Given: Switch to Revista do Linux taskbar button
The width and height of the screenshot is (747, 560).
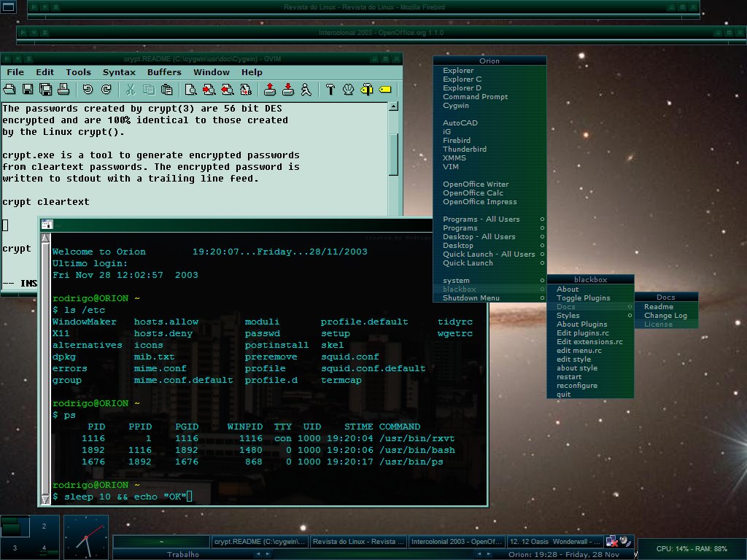Looking at the screenshot, I should [x=358, y=542].
